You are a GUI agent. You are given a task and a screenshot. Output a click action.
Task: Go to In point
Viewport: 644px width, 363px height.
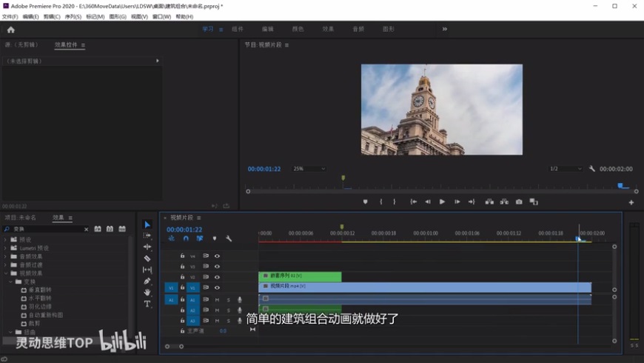[413, 202]
